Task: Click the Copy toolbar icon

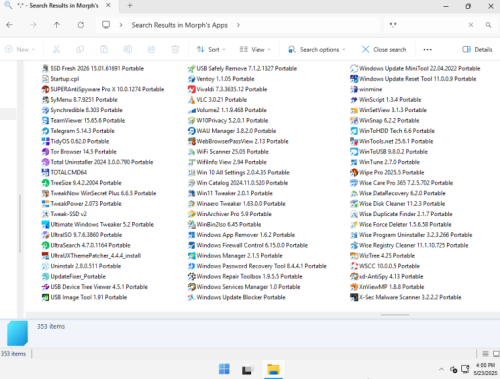Action: coord(80,49)
